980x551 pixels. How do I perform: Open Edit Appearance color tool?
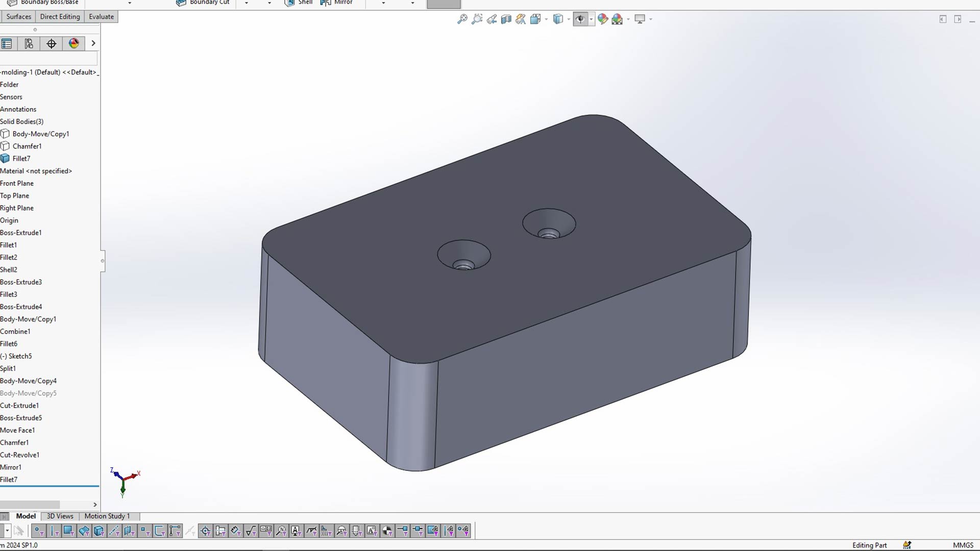point(603,19)
